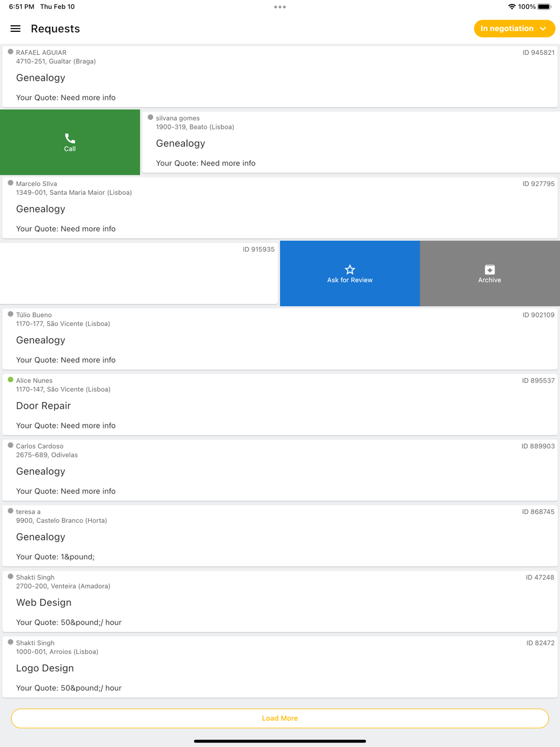560x747 pixels.
Task: Click address 2700-200, Venteira (Amadora)
Action: point(63,586)
